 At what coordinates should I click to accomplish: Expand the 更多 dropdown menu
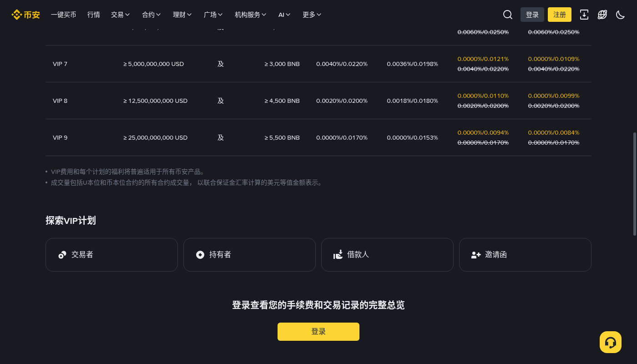[312, 15]
